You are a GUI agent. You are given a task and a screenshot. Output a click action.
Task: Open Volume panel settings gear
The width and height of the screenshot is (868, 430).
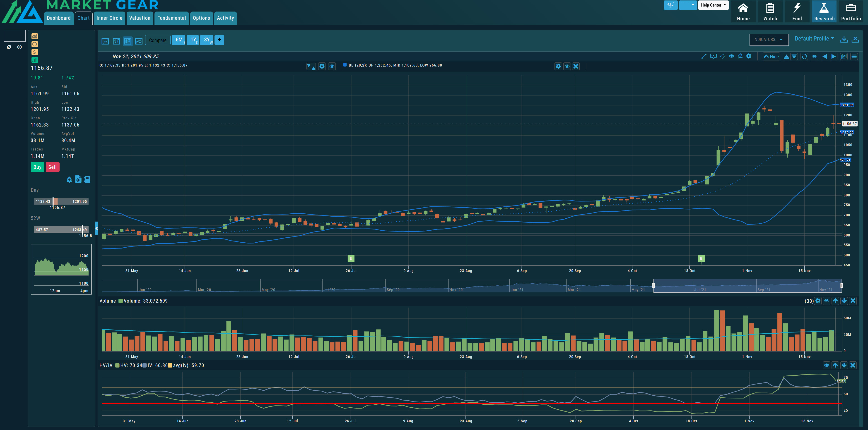coord(818,301)
